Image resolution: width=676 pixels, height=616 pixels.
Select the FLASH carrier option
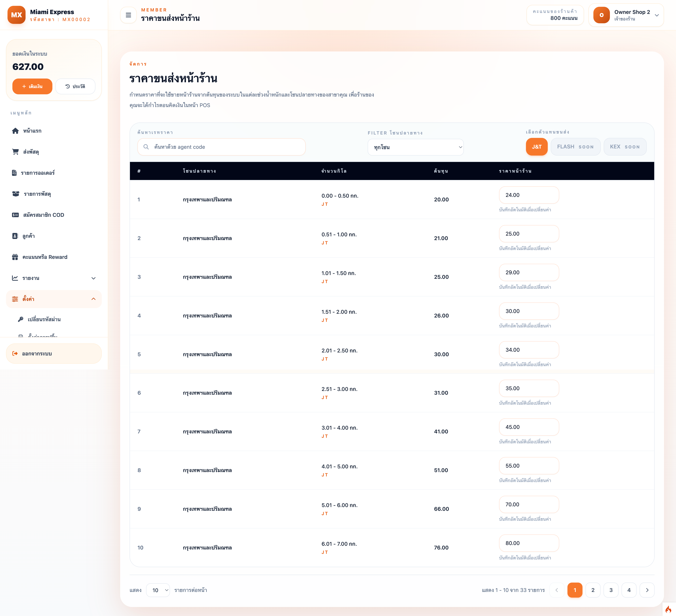coord(575,147)
